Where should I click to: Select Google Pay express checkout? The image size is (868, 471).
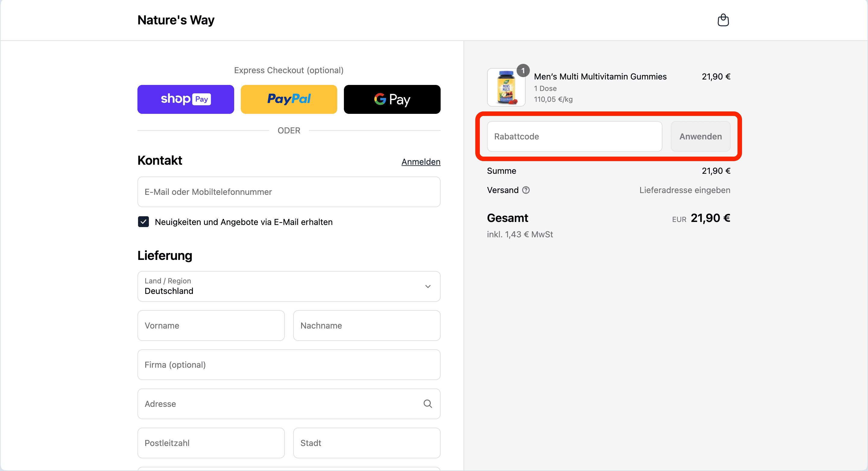coord(392,99)
